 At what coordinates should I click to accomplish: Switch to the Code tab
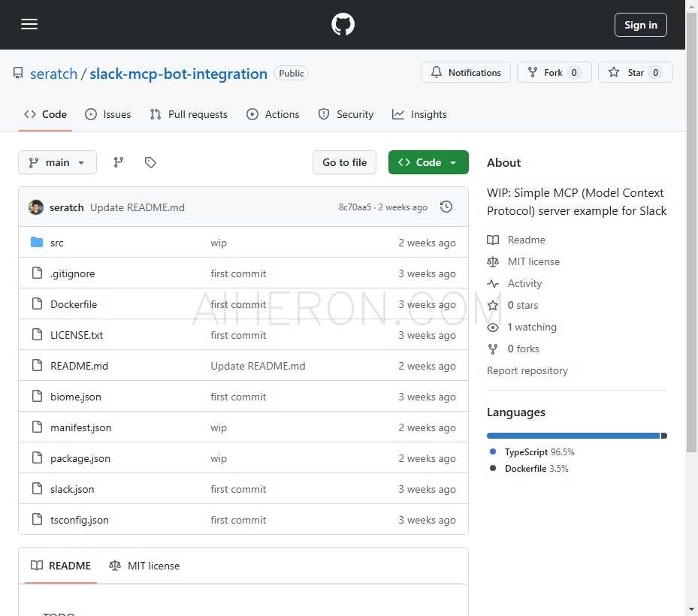tap(45, 114)
